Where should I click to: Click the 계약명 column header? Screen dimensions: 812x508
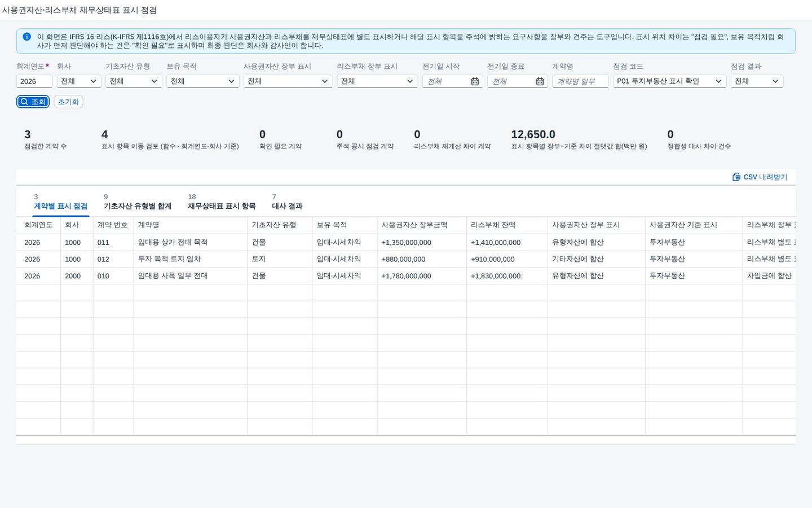tap(190, 225)
